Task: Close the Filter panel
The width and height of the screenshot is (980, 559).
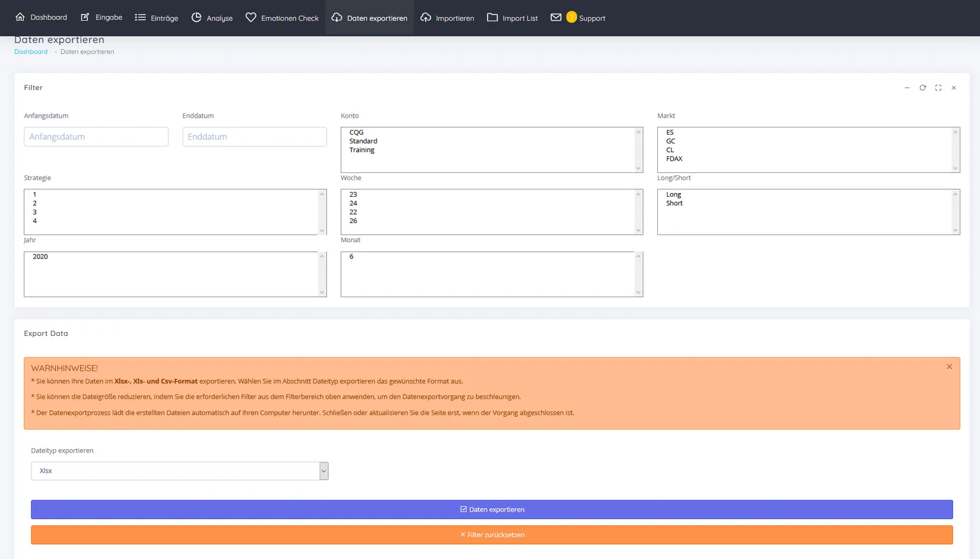Action: pos(954,88)
